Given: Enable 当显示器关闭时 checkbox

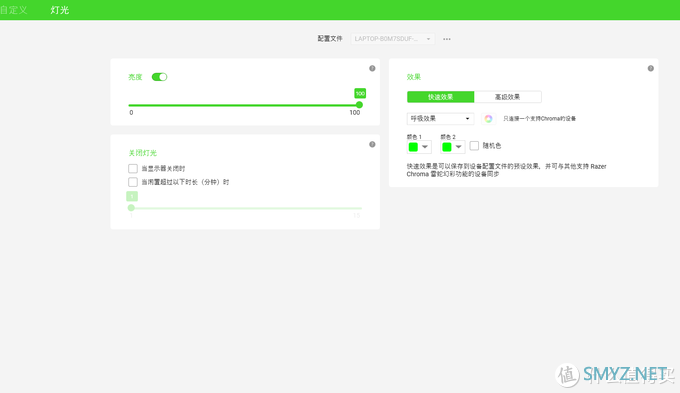Looking at the screenshot, I should tap(133, 168).
